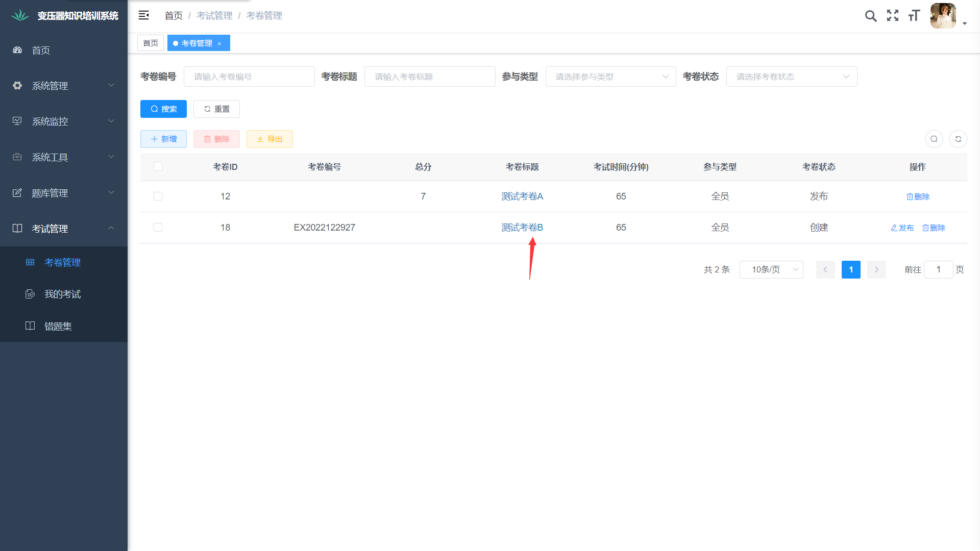Check the select-all header checkbox
The height and width of the screenshot is (551, 980).
[x=158, y=166]
